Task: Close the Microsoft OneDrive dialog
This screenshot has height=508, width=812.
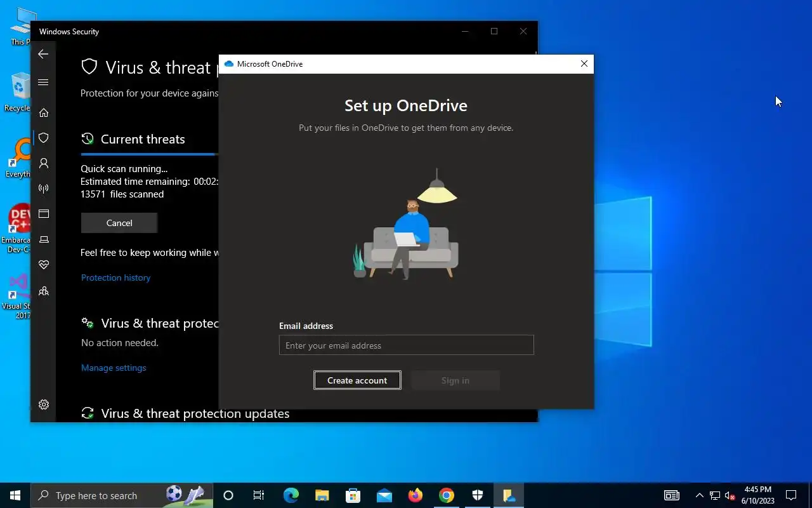Action: pos(584,63)
